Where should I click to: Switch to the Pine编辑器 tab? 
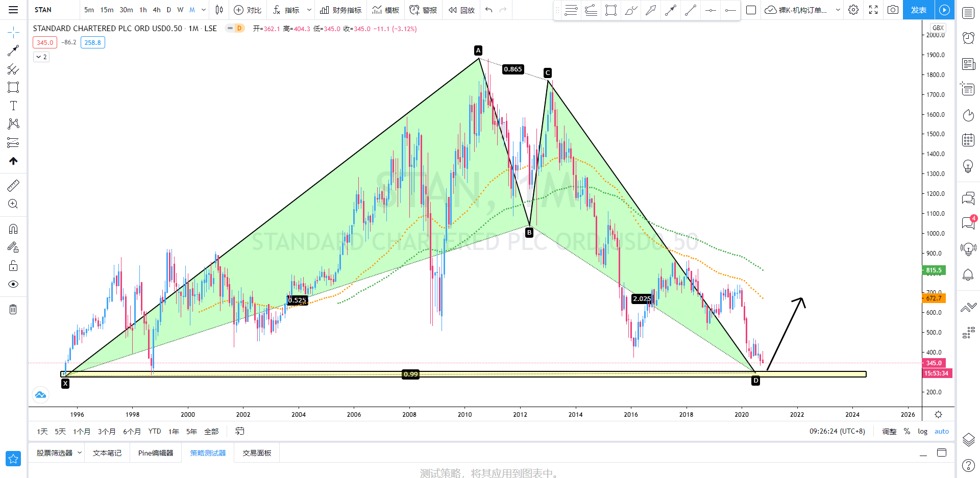[156, 453]
